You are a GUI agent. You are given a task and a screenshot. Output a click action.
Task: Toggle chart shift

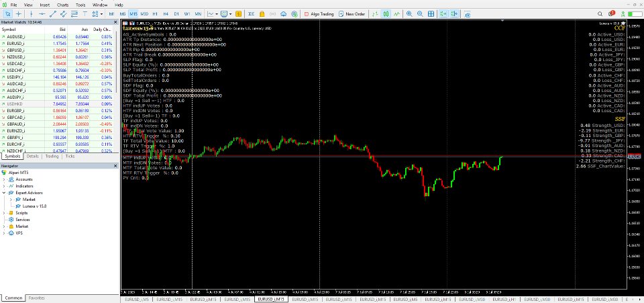click(x=454, y=13)
